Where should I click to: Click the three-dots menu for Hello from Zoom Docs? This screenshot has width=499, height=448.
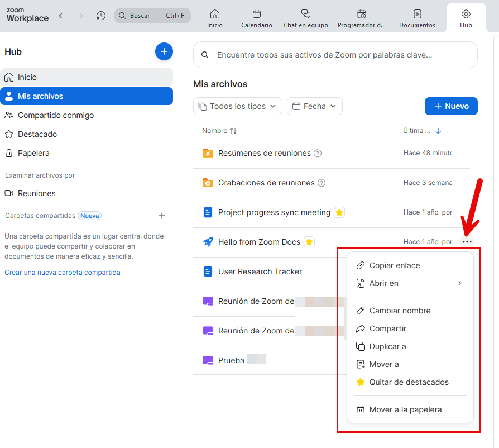pos(467,242)
